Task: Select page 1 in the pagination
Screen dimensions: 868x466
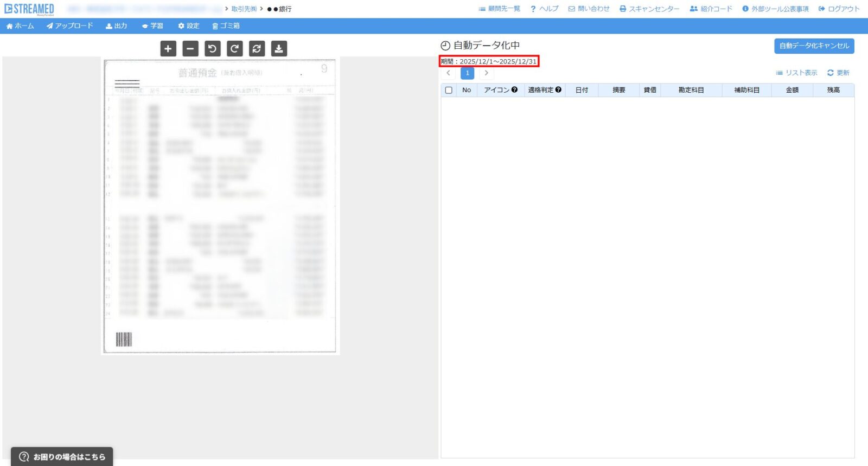Action: point(467,73)
